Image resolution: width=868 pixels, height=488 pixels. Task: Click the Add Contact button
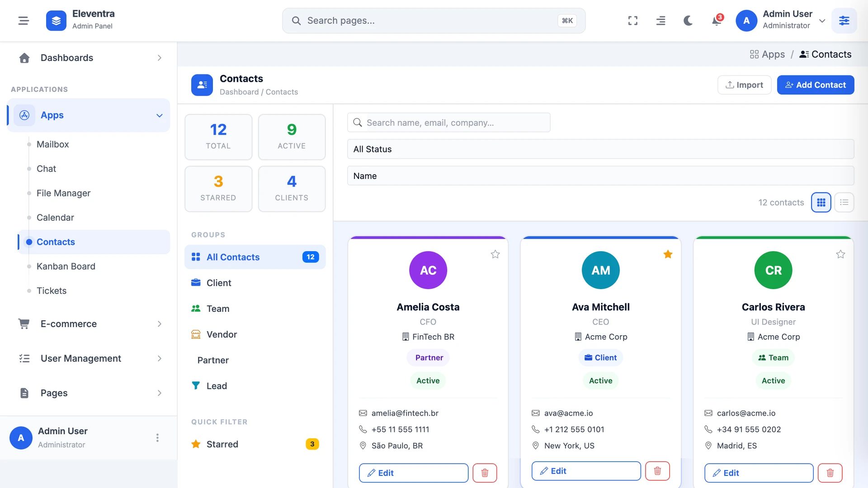coord(816,85)
